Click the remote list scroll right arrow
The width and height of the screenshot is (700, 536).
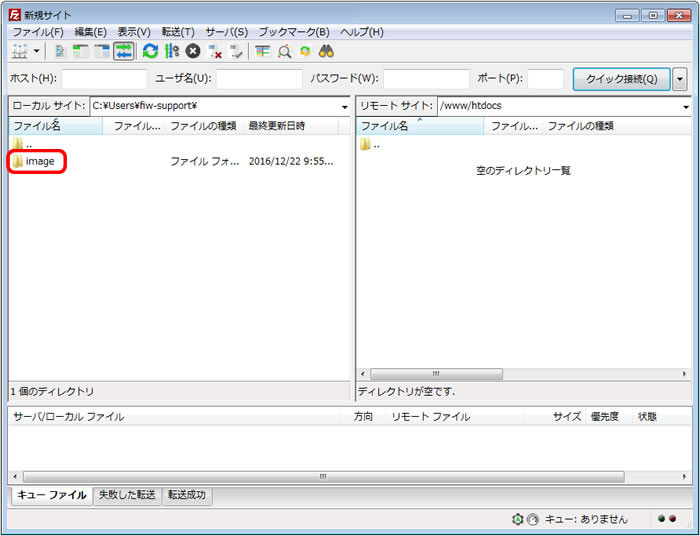[684, 374]
